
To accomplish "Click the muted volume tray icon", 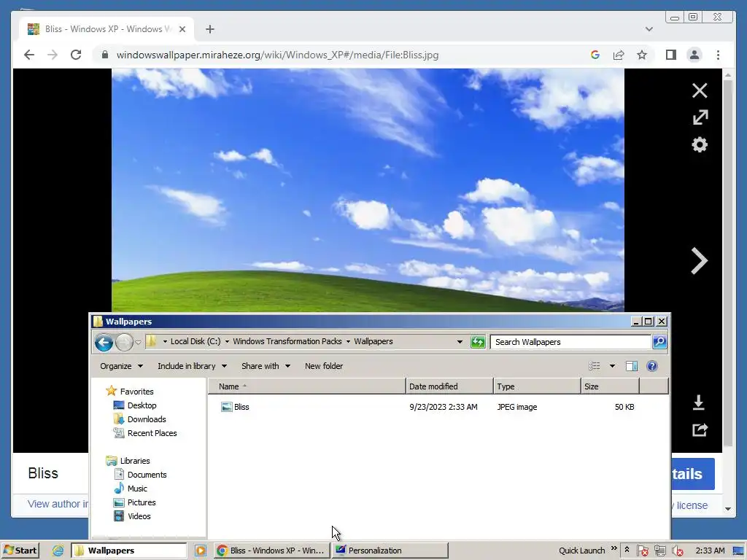I will (676, 551).
